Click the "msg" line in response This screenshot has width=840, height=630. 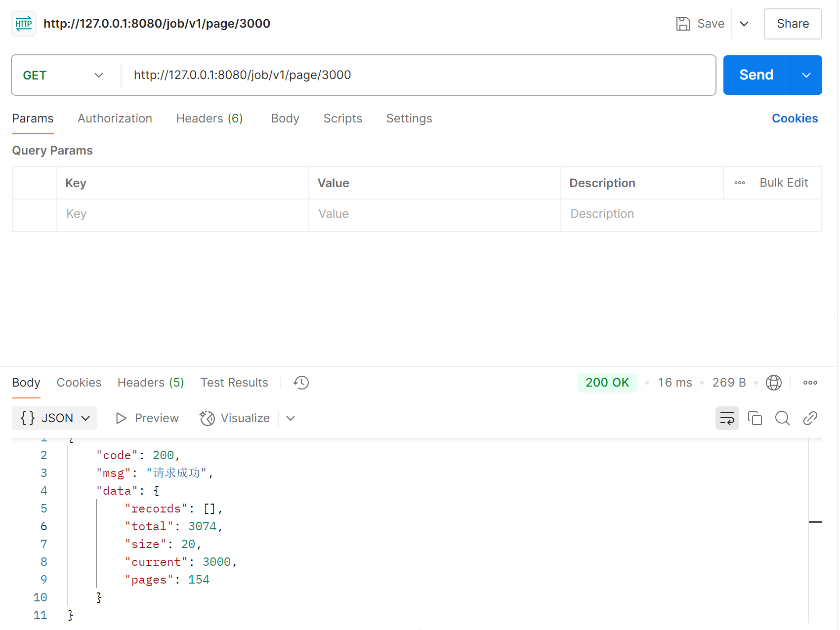tap(155, 473)
